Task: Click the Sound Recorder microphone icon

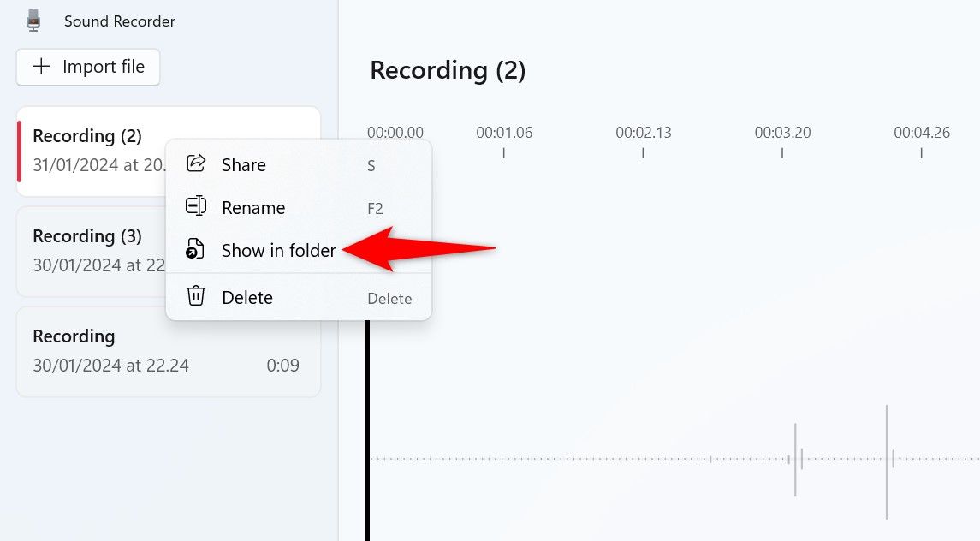Action: [33, 19]
